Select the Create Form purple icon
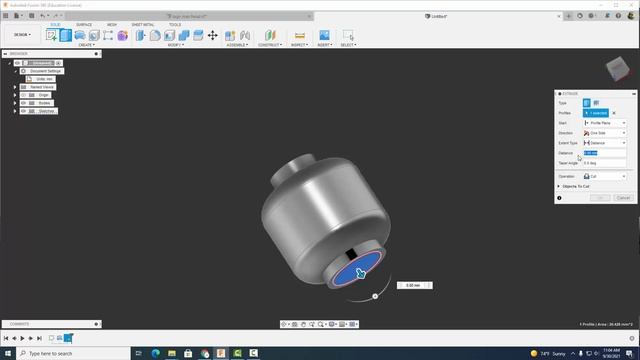640x360 pixels. coord(122,36)
